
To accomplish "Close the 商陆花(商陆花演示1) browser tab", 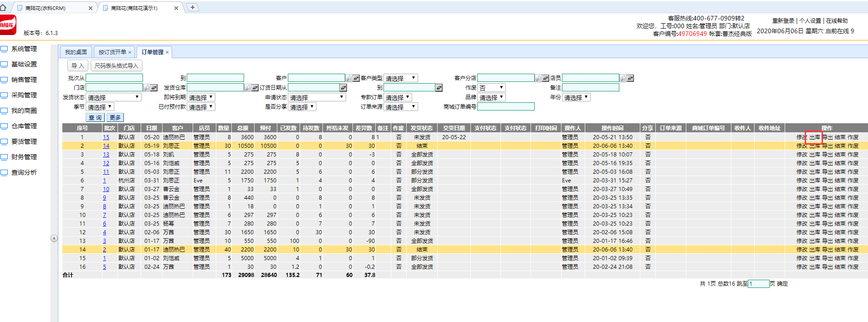I will tap(176, 8).
